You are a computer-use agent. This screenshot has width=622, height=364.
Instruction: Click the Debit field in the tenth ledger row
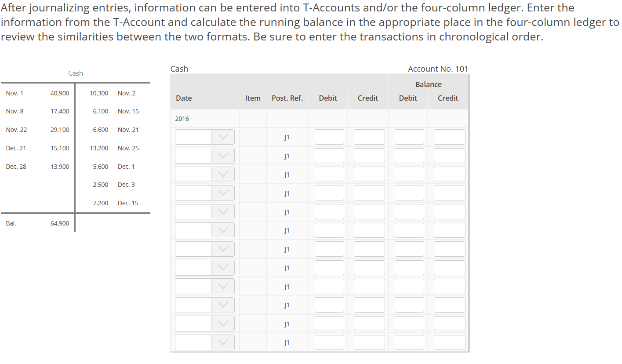329,305
